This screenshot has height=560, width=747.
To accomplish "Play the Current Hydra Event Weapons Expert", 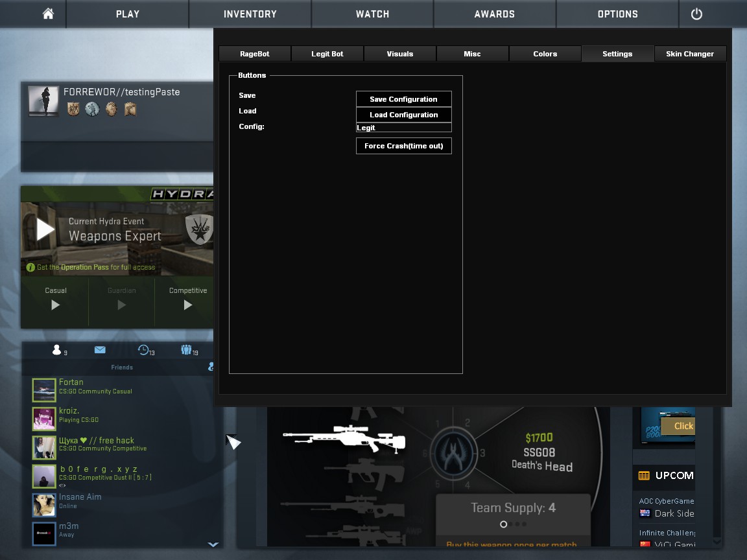I will [46, 229].
